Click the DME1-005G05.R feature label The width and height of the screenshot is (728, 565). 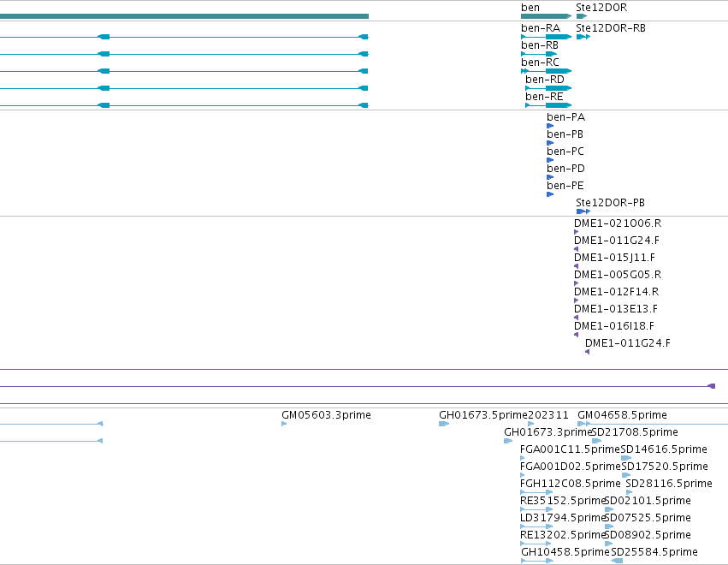click(618, 275)
